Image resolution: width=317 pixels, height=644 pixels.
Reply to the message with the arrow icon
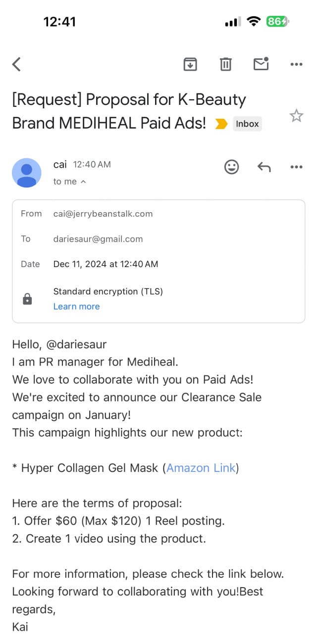point(264,167)
